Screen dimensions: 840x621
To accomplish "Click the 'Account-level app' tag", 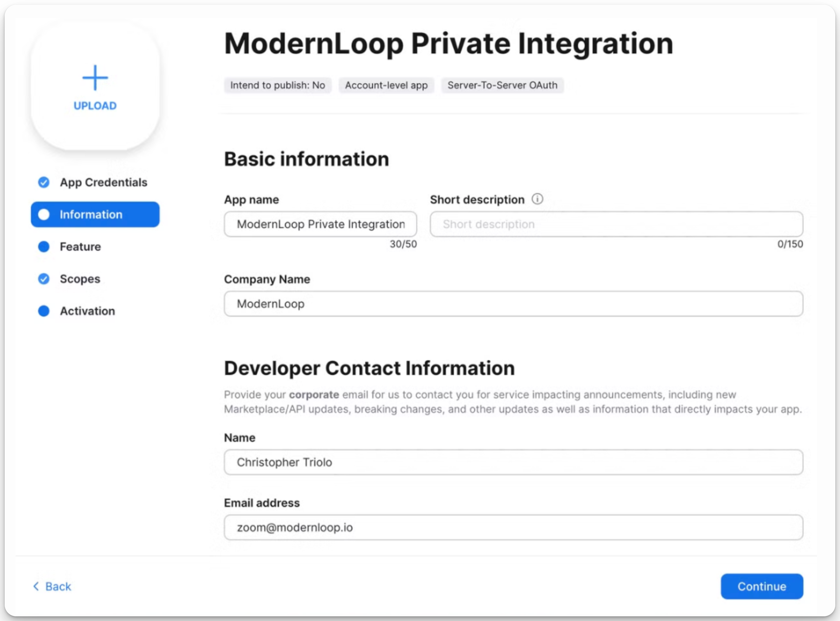I will pyautogui.click(x=386, y=85).
